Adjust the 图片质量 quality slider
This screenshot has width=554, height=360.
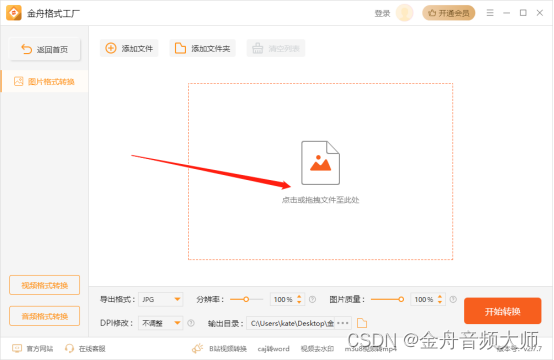point(387,300)
